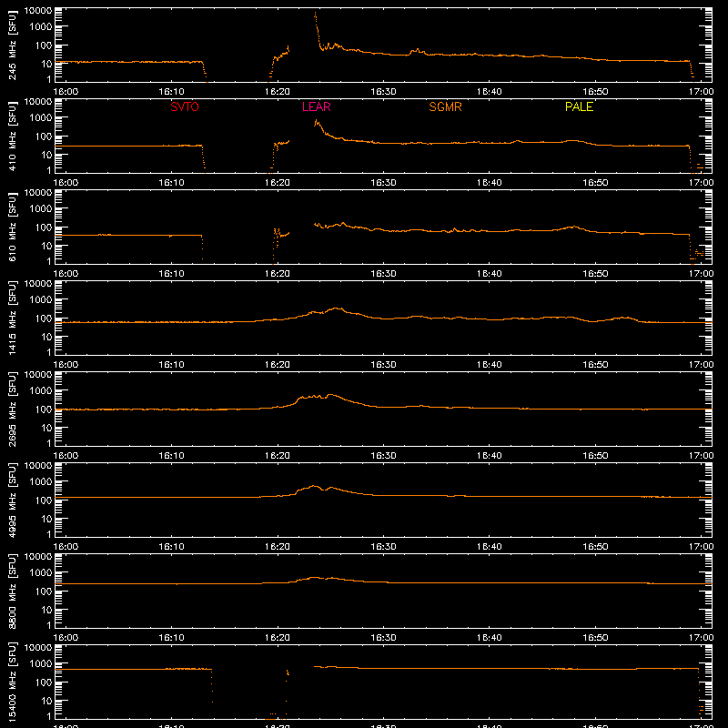Image resolution: width=728 pixels, height=728 pixels.
Task: Click the yellow PALE station label
Action: [x=579, y=106]
